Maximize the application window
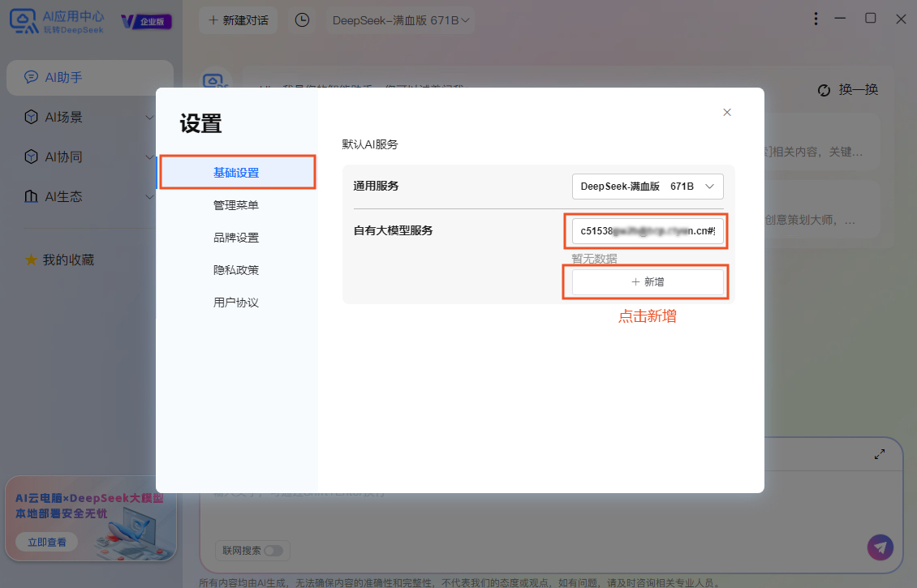 [x=870, y=19]
